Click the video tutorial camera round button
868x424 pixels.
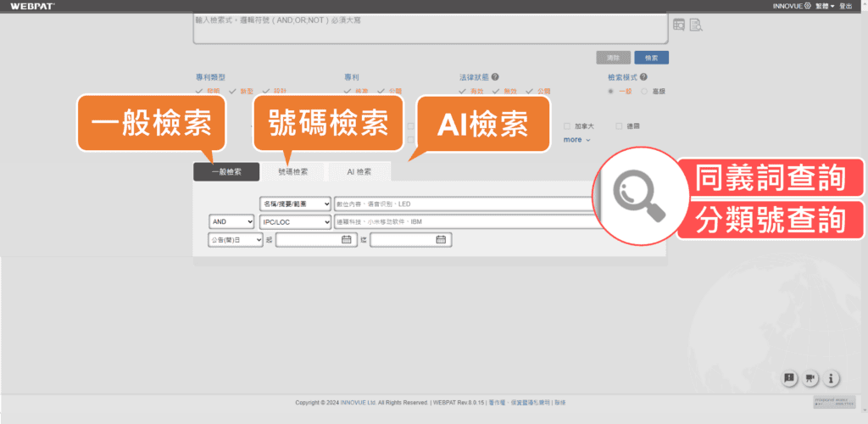[x=811, y=378]
